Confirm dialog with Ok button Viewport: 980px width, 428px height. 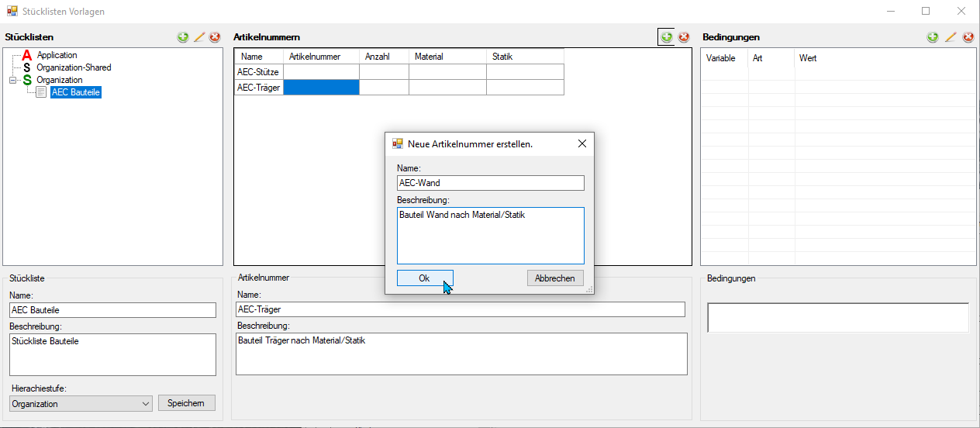pos(425,278)
